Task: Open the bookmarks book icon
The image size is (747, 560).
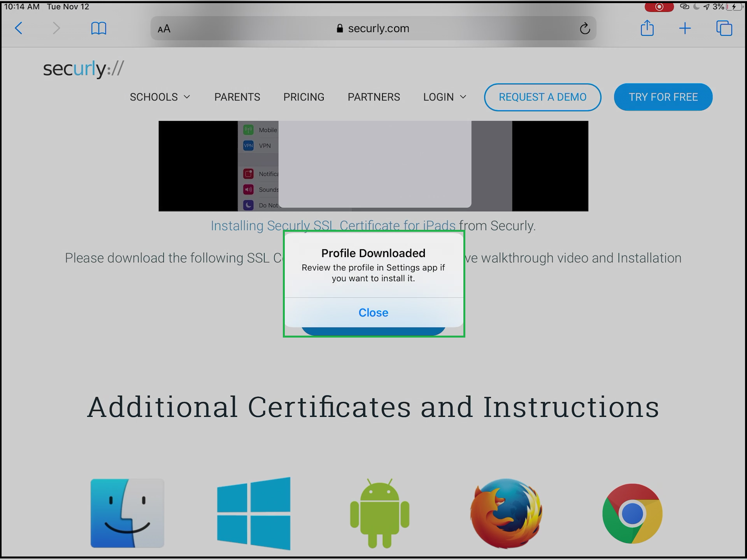Action: click(98, 28)
